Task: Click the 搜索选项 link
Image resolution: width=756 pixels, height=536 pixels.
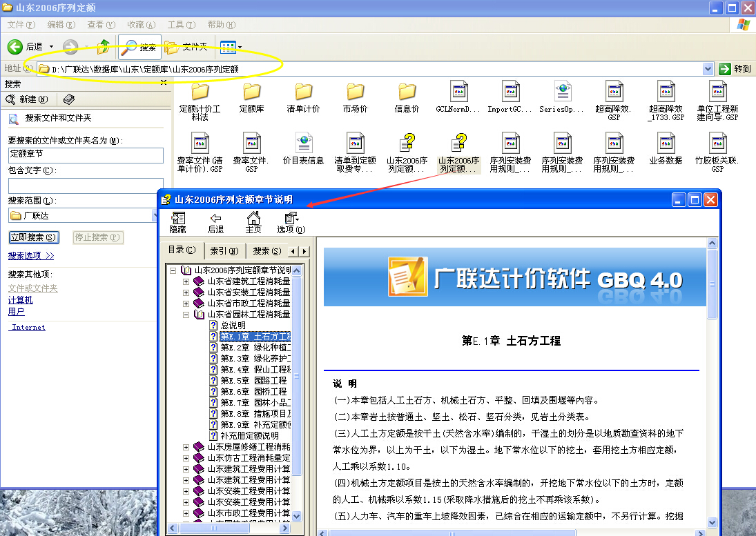Action: 31,256
